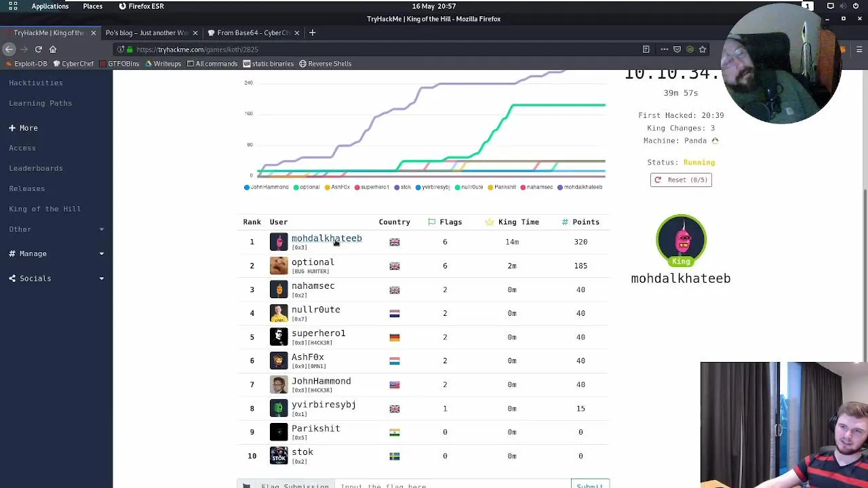Open a new browser tab
Image resolution: width=868 pixels, height=488 pixels.
coord(312,33)
